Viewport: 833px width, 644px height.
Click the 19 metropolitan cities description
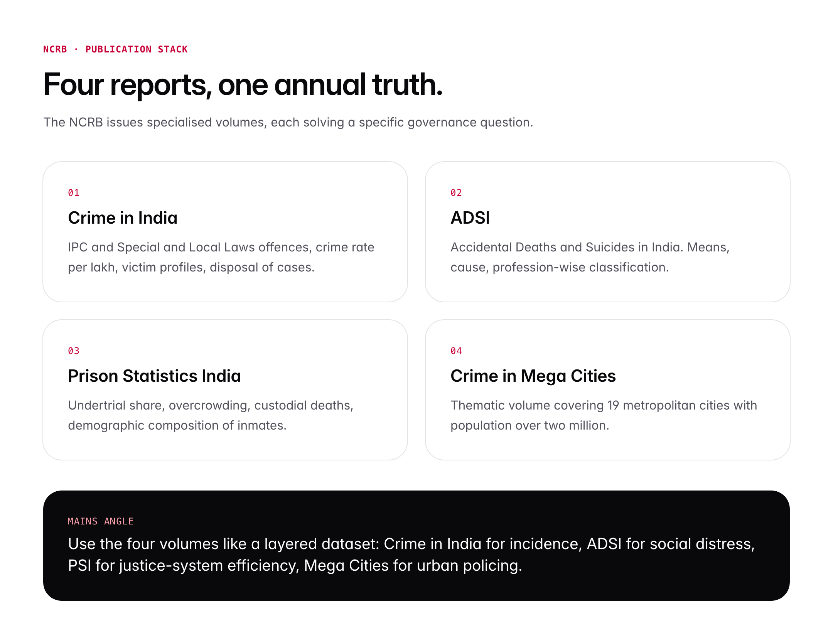coord(603,415)
